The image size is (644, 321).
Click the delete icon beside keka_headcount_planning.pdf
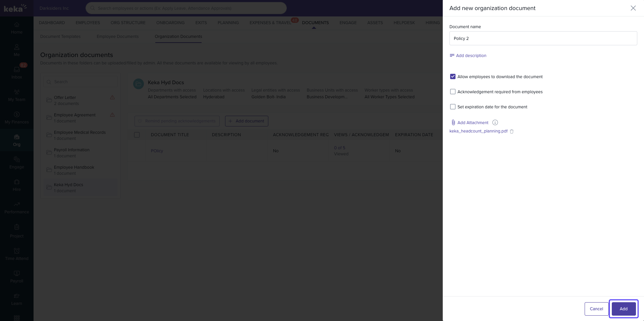[512, 131]
